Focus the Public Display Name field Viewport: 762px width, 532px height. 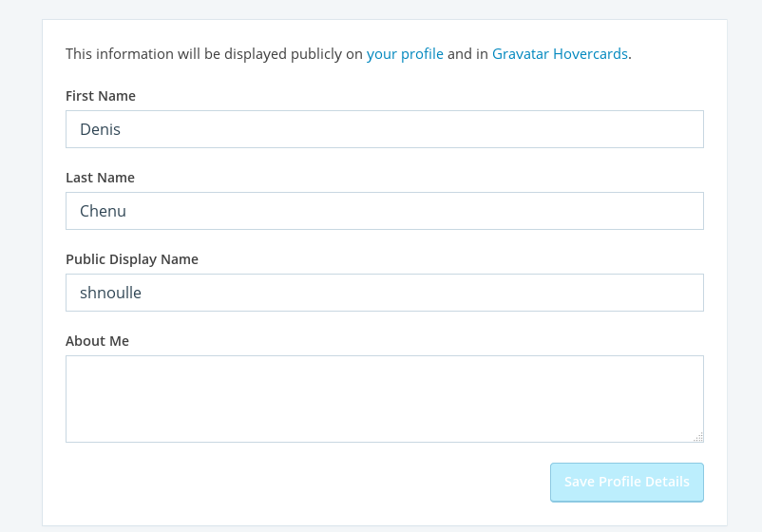(x=384, y=293)
